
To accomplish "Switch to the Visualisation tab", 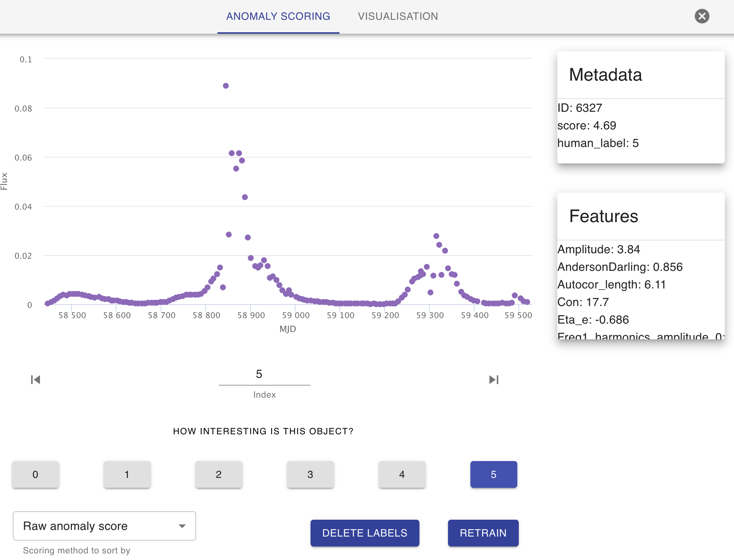I will click(x=398, y=16).
